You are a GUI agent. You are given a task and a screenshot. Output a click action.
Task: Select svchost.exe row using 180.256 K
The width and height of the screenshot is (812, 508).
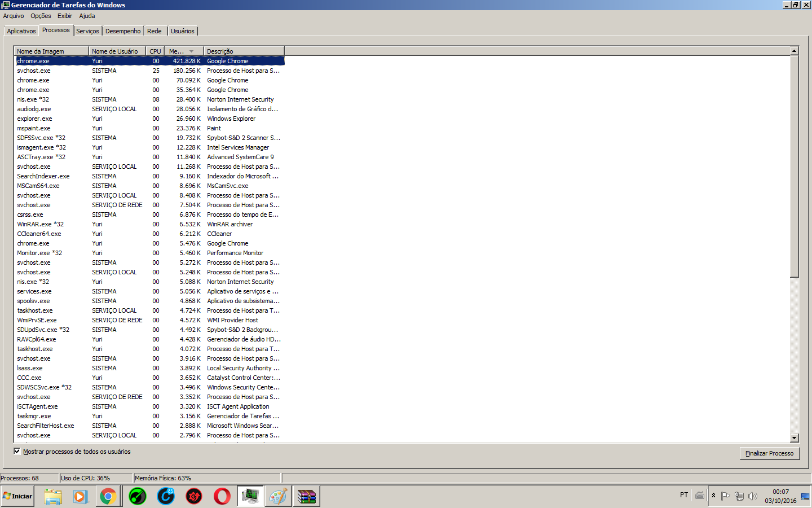coord(149,71)
